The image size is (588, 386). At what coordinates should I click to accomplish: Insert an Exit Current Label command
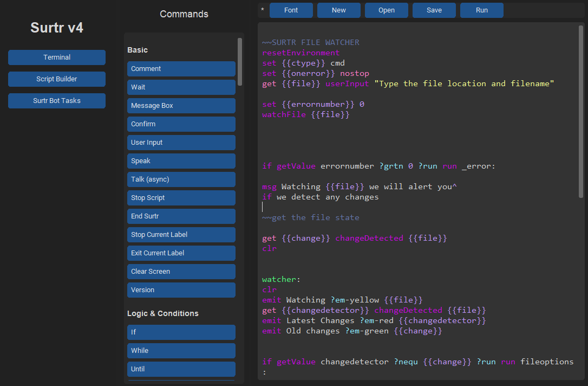coord(181,253)
